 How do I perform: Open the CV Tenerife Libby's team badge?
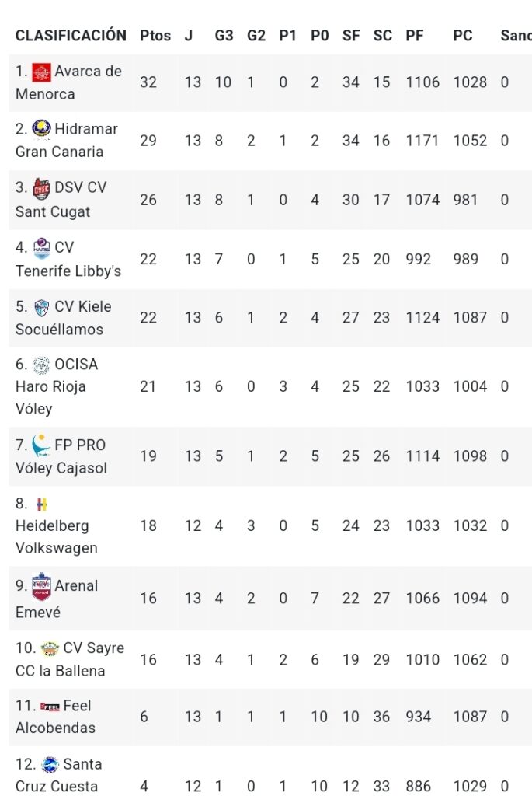point(42,248)
